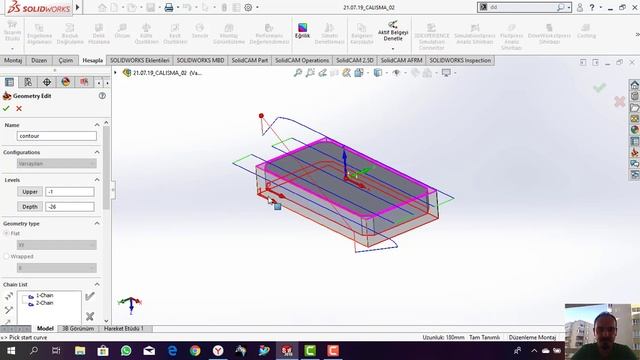640x360 pixels.
Task: Open SolidCAM manager panel tab
Action: (84, 82)
